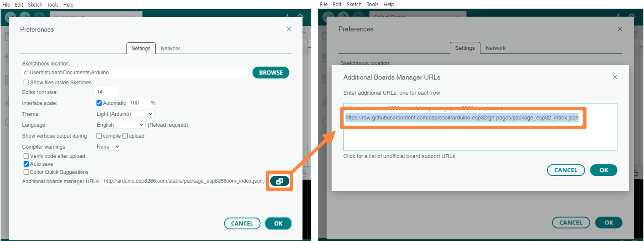Open the Tools menu in the right window
The image size is (644, 241).
[372, 4]
